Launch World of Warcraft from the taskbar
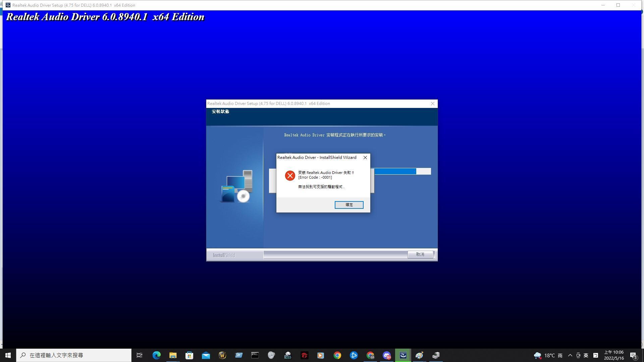 (x=222, y=355)
